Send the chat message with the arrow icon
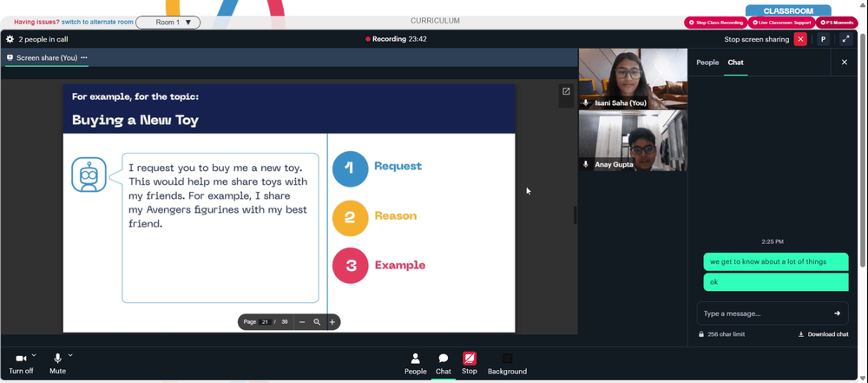 click(x=837, y=314)
